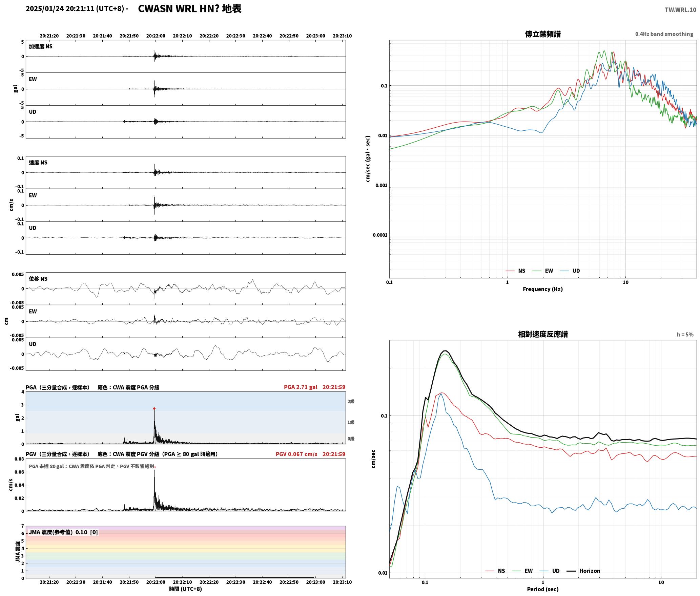This screenshot has height=596, width=700.
Task: Click the 位移 NS trace label
Action: click(x=38, y=279)
